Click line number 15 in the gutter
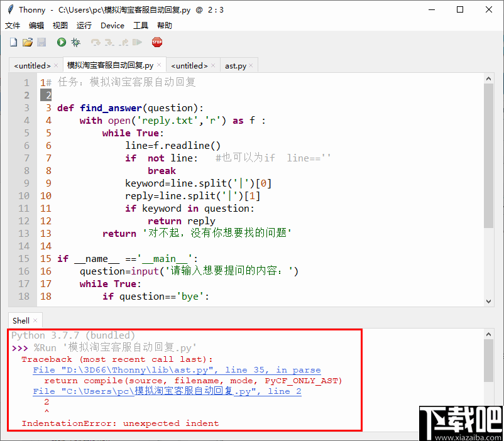 click(x=24, y=258)
